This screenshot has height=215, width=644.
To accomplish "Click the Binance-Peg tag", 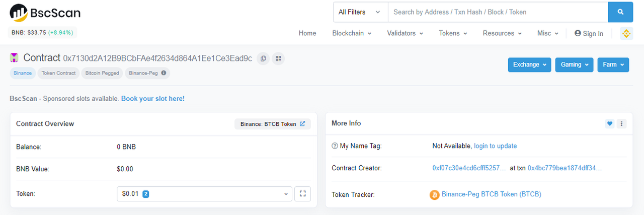I will point(147,73).
